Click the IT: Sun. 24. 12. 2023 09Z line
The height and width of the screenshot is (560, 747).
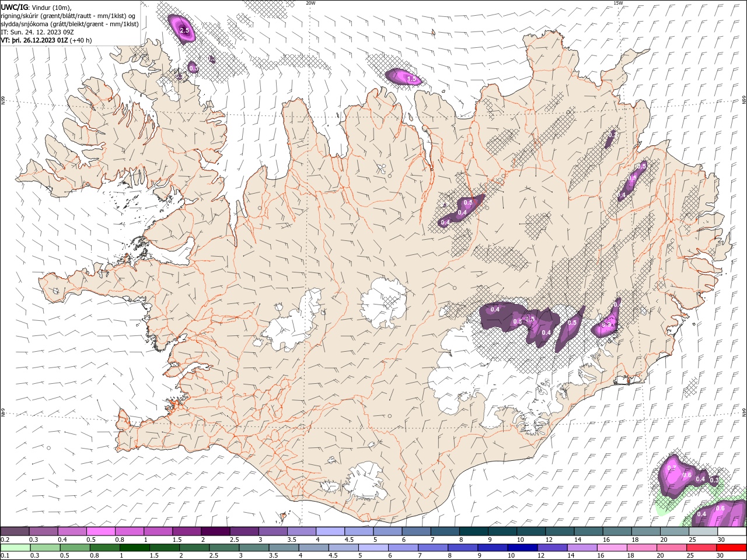37,32
